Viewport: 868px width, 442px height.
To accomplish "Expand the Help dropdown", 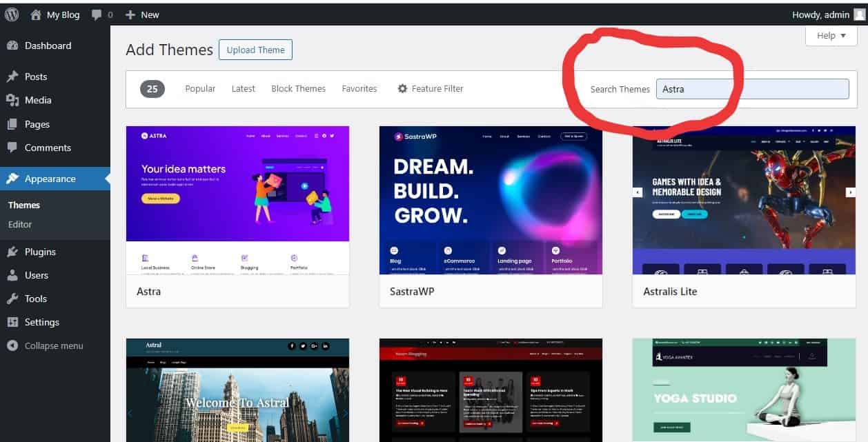I will click(x=831, y=35).
